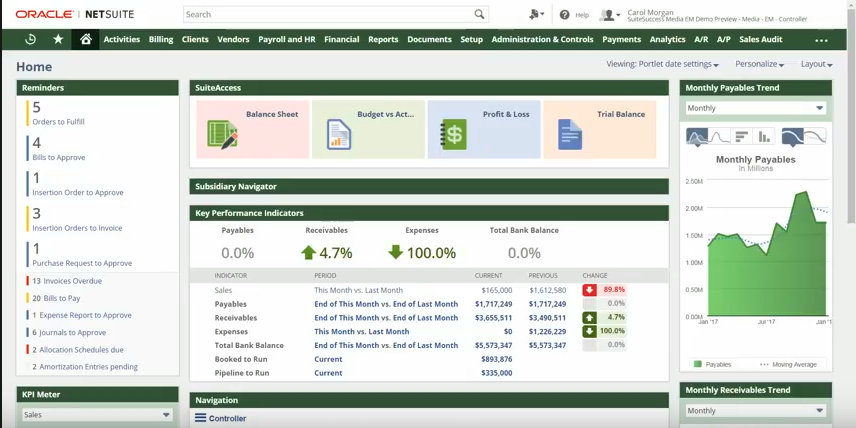
Task: Open the Recent Records clock icon
Action: pos(30,40)
